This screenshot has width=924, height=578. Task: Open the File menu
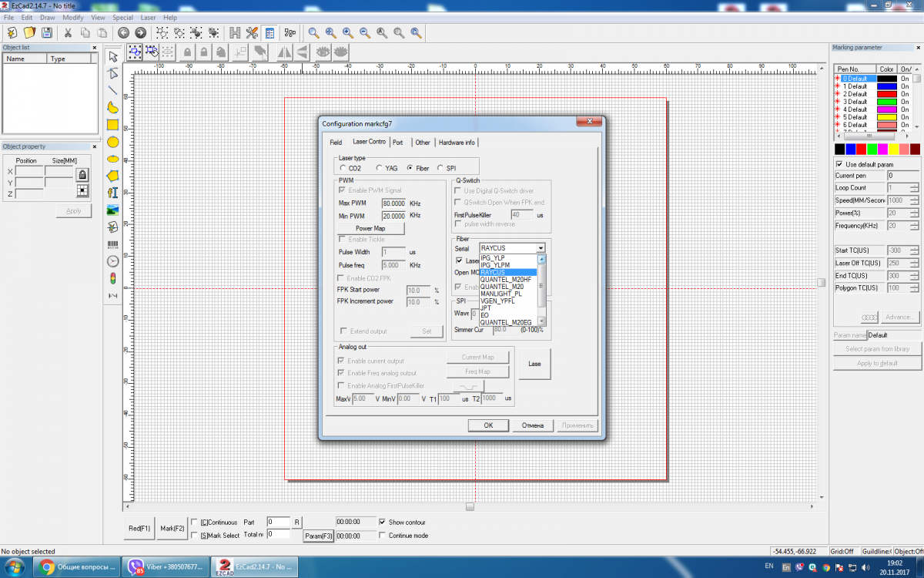9,17
